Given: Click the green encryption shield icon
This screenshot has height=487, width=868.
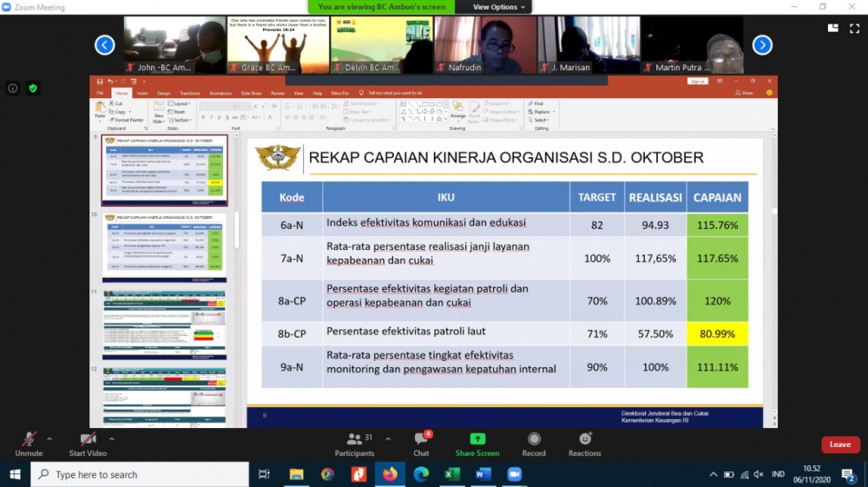Looking at the screenshot, I should point(33,88).
